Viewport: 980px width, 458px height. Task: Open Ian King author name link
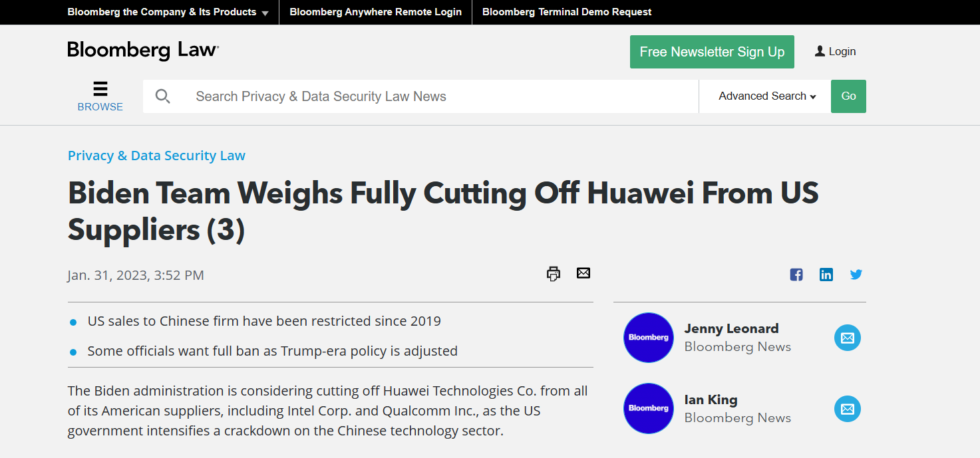[x=711, y=400]
